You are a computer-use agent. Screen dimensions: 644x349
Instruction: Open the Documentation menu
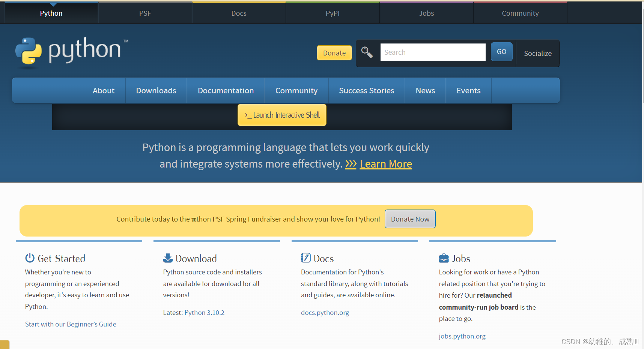[226, 91]
